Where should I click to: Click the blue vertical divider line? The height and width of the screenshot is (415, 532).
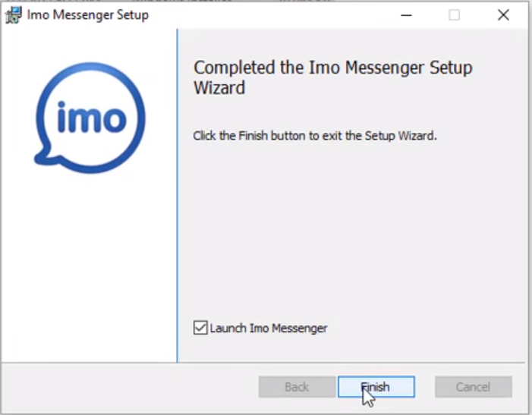(177, 196)
